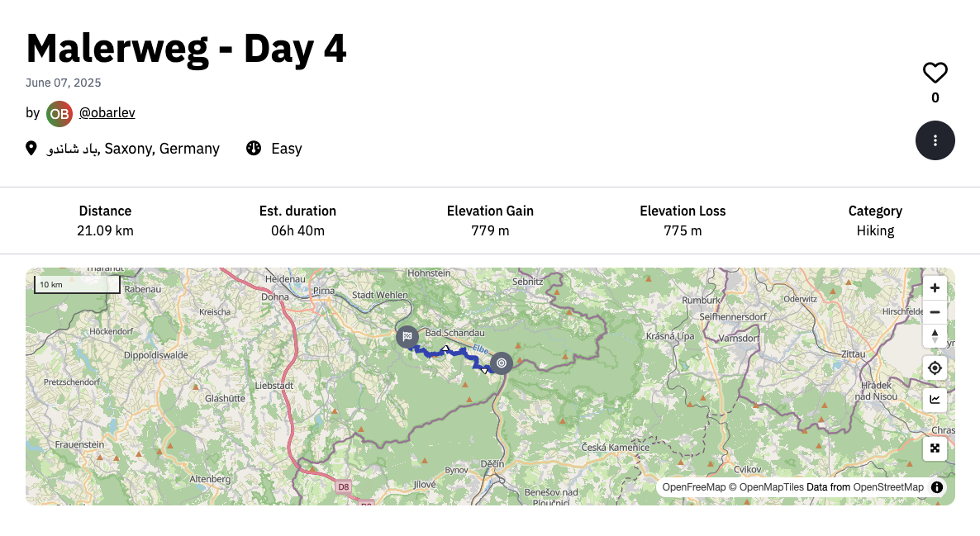Click the map attribution info icon
The width and height of the screenshot is (980, 536).
click(x=937, y=487)
